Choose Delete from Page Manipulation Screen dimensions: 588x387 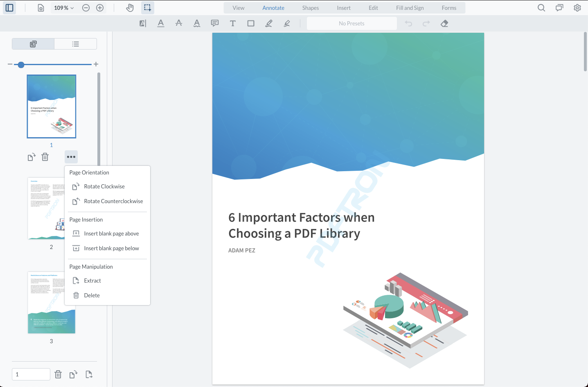[x=108, y=295]
